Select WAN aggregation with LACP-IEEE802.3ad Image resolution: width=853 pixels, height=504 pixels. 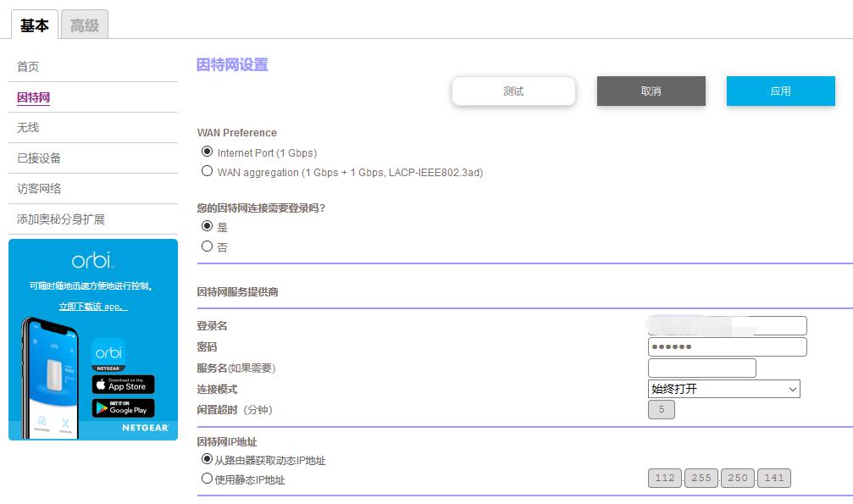[x=206, y=170]
